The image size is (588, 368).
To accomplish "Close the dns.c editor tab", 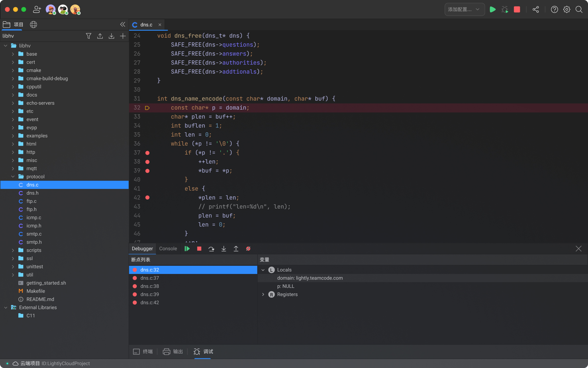I will 160,25.
